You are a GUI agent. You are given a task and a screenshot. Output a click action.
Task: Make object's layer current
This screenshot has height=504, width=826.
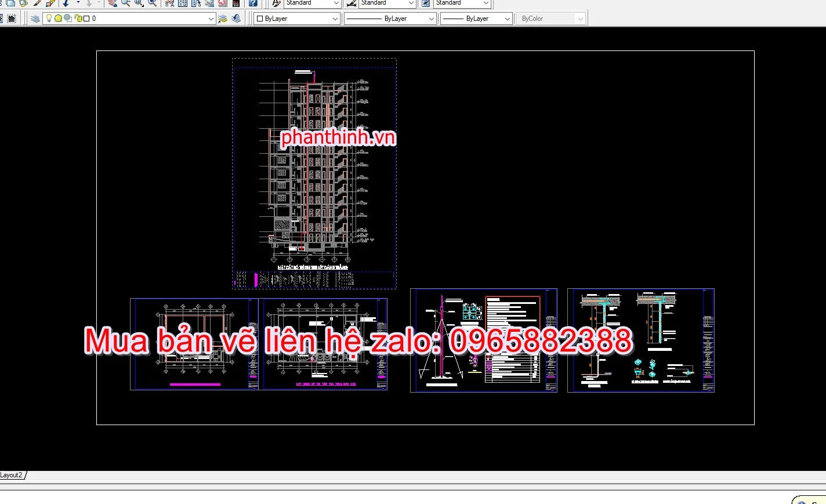pyautogui.click(x=223, y=19)
